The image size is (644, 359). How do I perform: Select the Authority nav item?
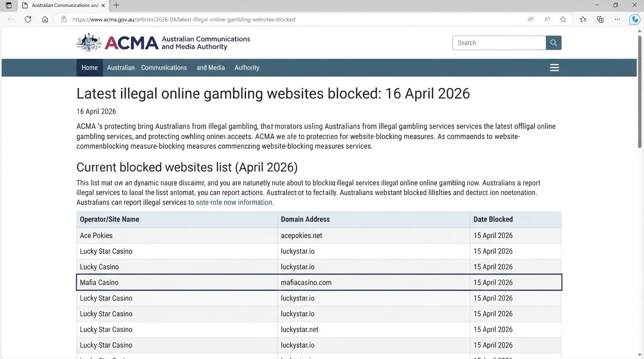click(x=247, y=68)
